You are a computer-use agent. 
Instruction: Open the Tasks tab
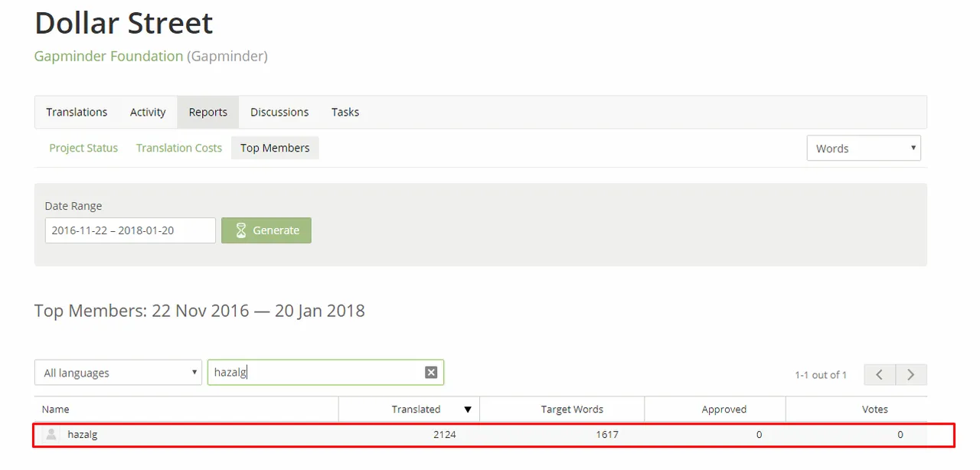[345, 112]
